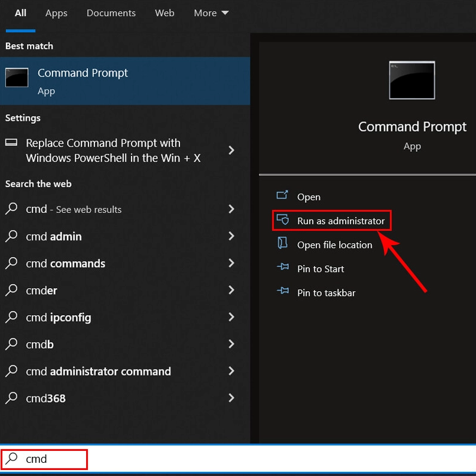The width and height of the screenshot is (476, 476).
Task: Expand the cmd admin suggestion chevron
Action: (231, 236)
